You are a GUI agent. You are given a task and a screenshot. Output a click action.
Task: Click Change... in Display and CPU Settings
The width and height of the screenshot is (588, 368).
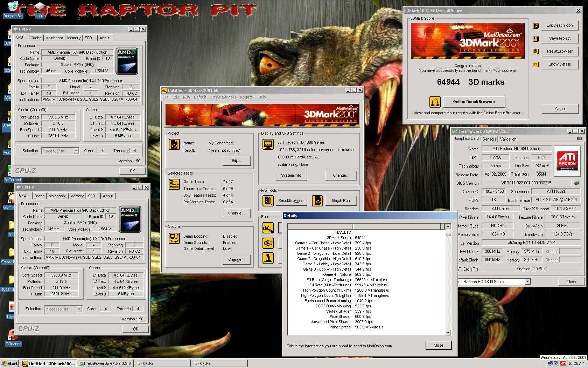coord(341,175)
